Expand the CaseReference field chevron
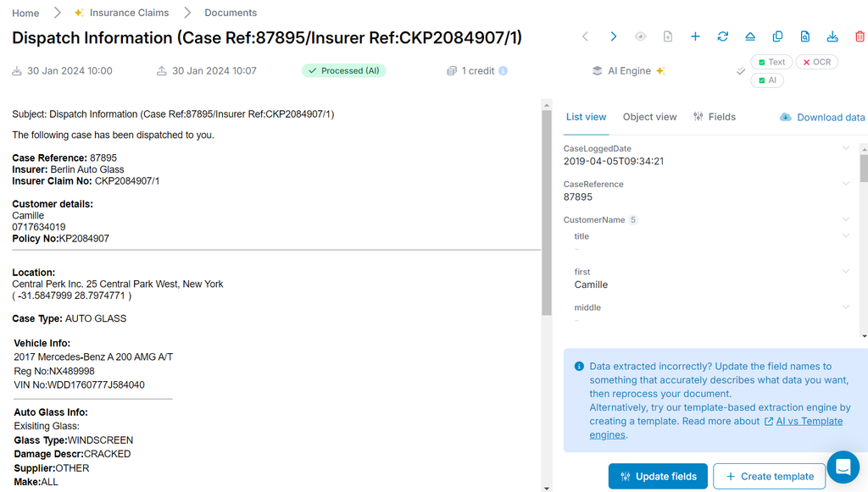Viewport: 868px width, 492px height. [845, 184]
